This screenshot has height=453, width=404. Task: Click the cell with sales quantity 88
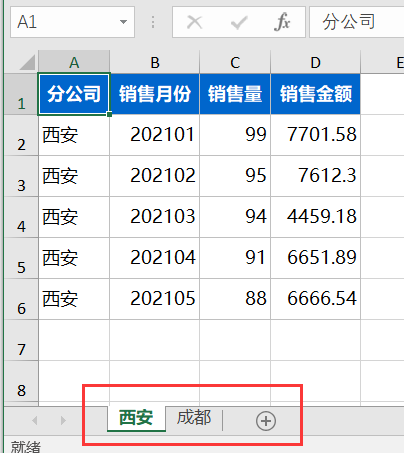[235, 299]
